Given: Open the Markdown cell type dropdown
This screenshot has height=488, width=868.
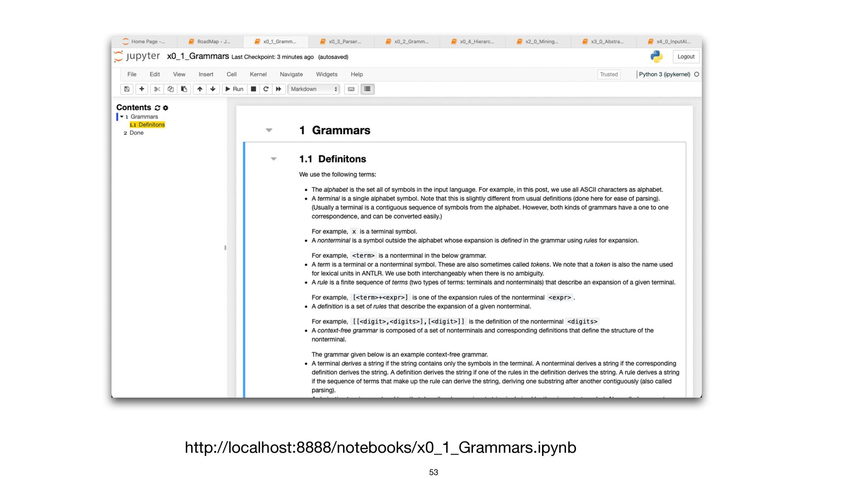Looking at the screenshot, I should click(x=314, y=89).
